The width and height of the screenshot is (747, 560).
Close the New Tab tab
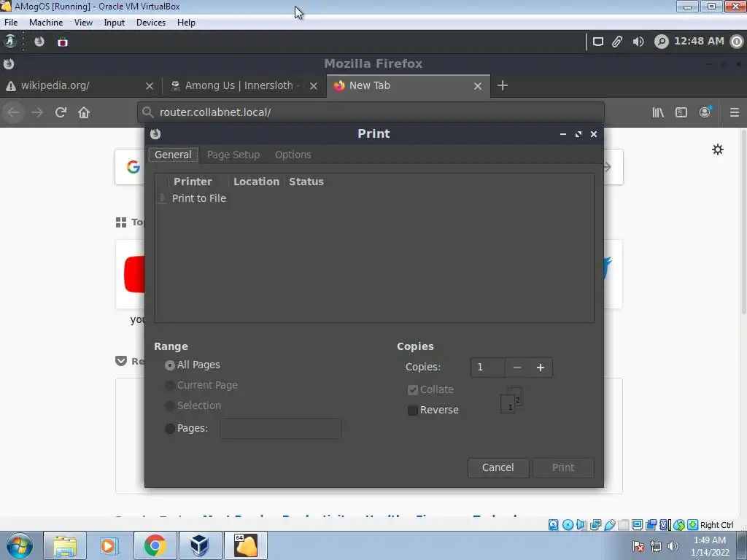point(478,86)
